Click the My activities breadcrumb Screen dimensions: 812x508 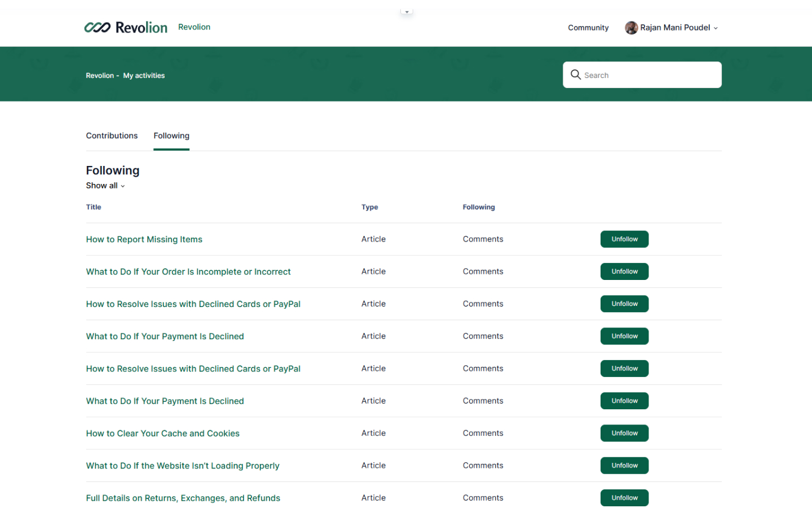(x=144, y=76)
